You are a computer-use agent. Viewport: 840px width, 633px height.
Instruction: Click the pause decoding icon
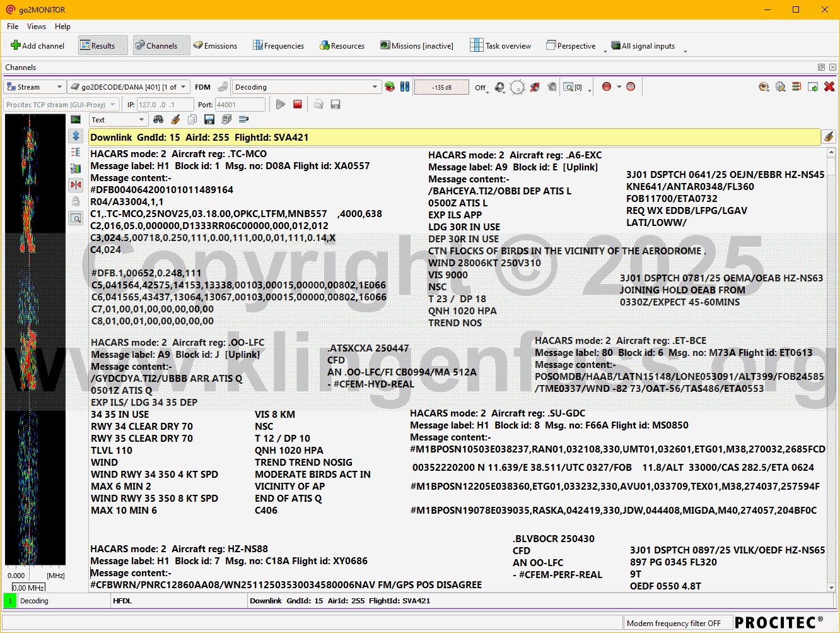[405, 87]
